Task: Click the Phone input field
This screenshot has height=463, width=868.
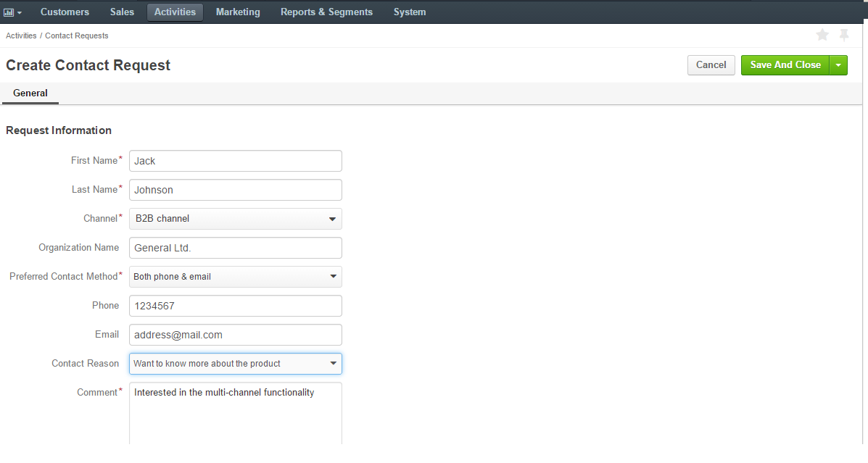Action: tap(235, 306)
